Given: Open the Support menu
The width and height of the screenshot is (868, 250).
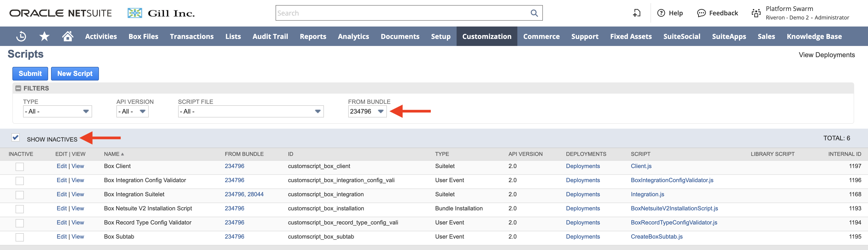Looking at the screenshot, I should pos(585,36).
